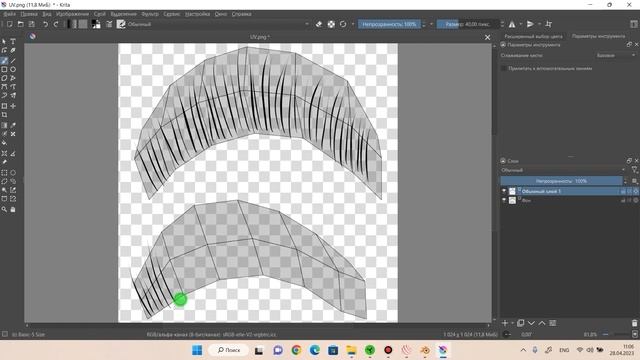The height and width of the screenshot is (360, 640).
Task: Toggle eraser mode
Action: 319,24
